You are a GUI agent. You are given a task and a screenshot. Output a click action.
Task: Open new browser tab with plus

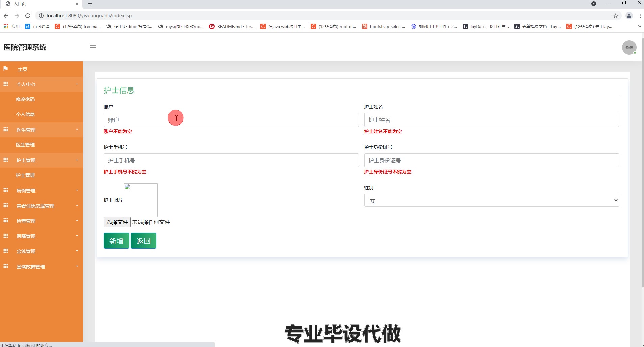90,4
